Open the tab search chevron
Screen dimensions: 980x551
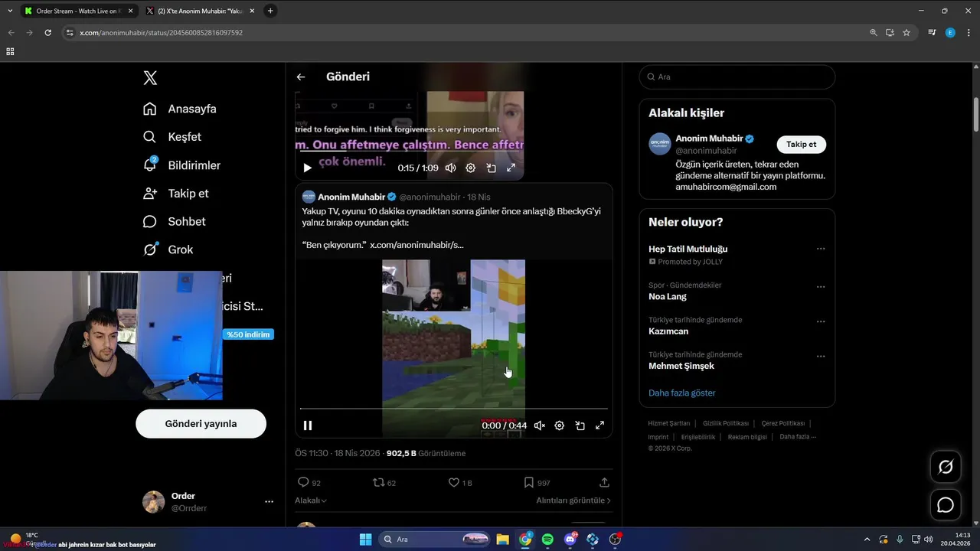click(10, 11)
